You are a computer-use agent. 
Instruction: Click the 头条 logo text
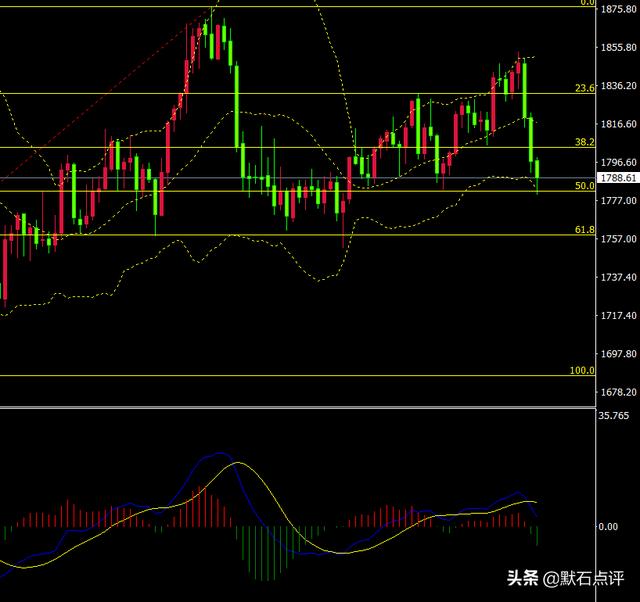pyautogui.click(x=522, y=578)
